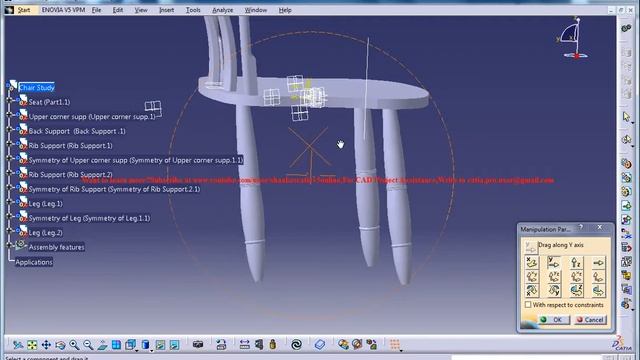Select Drag around X axis button
Image resolution: width=640 pixels, height=360 pixels.
(x=531, y=291)
